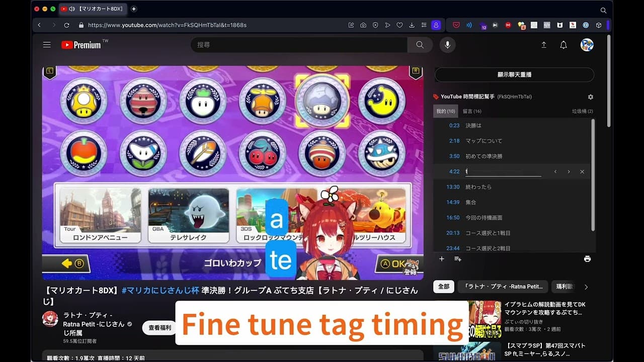Bookmark page with heart icon
644x362 pixels.
pos(399,25)
